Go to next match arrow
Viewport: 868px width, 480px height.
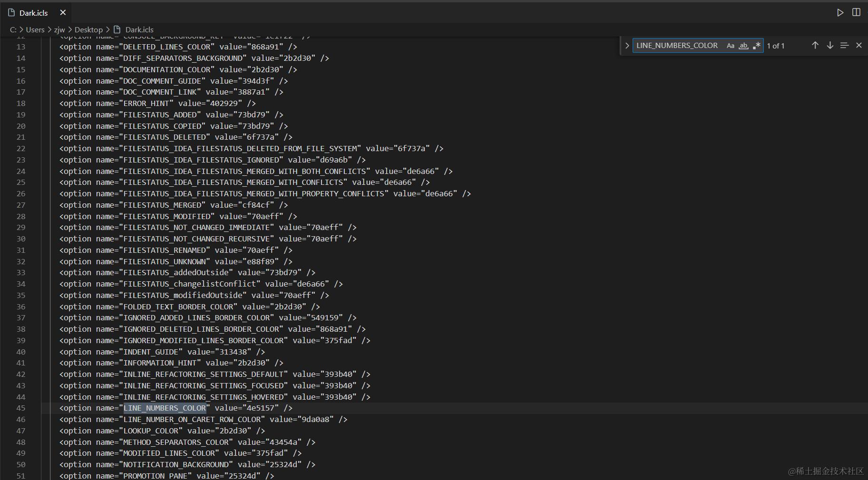830,45
